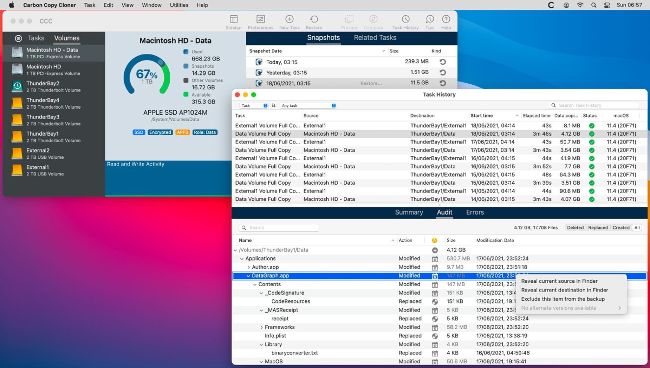The height and width of the screenshot is (368, 650).
Task: Expand the Author.app tree row
Action: [249, 267]
